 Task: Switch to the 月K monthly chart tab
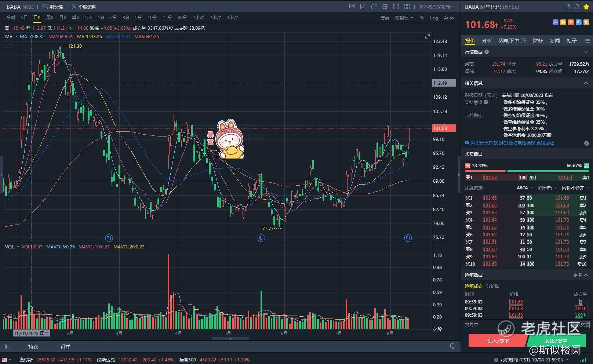point(63,18)
